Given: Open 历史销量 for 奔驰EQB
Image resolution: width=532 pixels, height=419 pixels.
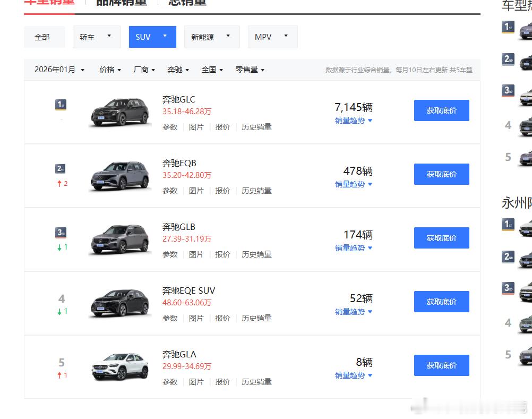Looking at the screenshot, I should click(x=256, y=191).
